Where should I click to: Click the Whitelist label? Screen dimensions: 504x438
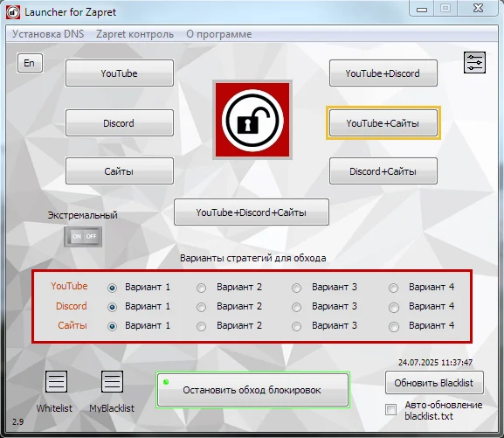coord(54,408)
